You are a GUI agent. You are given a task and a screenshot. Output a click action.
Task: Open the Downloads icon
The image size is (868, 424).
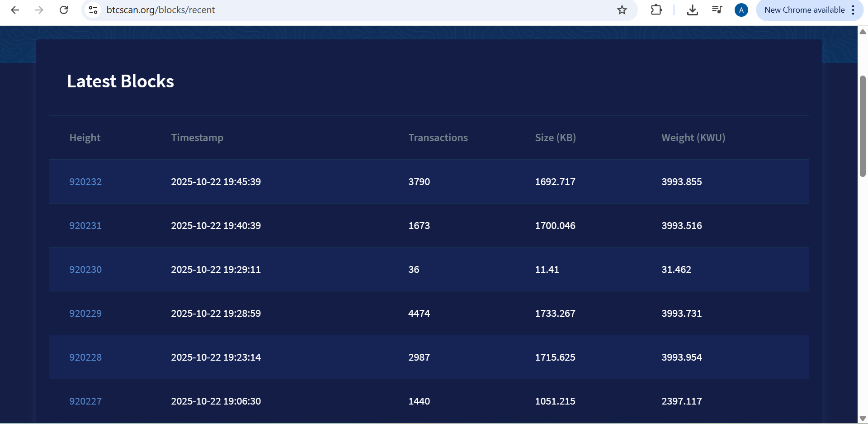point(692,10)
